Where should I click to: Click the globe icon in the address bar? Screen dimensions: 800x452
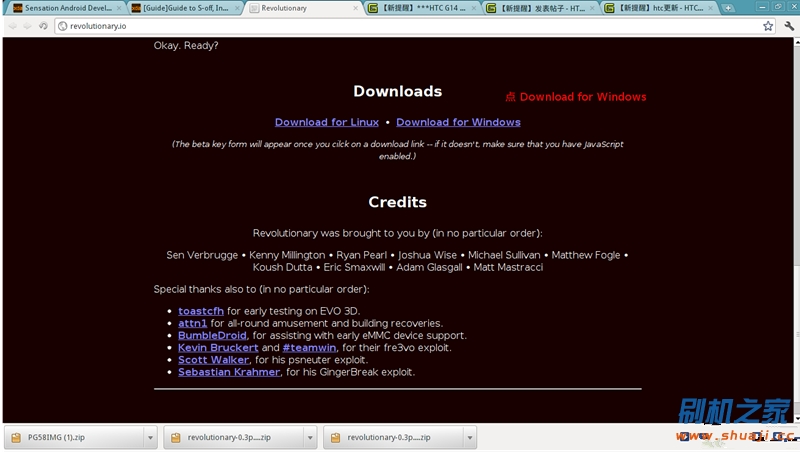click(62, 26)
